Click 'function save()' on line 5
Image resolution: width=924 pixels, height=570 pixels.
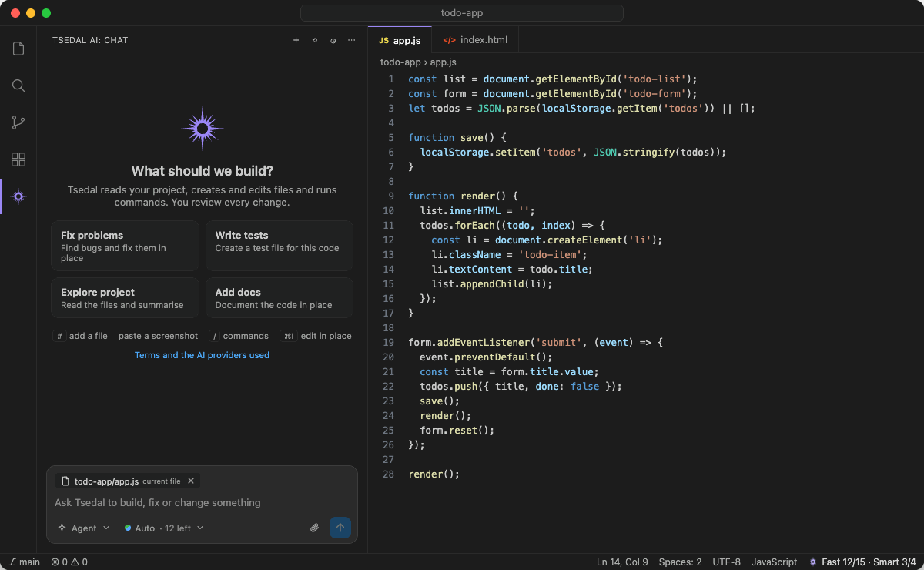click(x=451, y=137)
